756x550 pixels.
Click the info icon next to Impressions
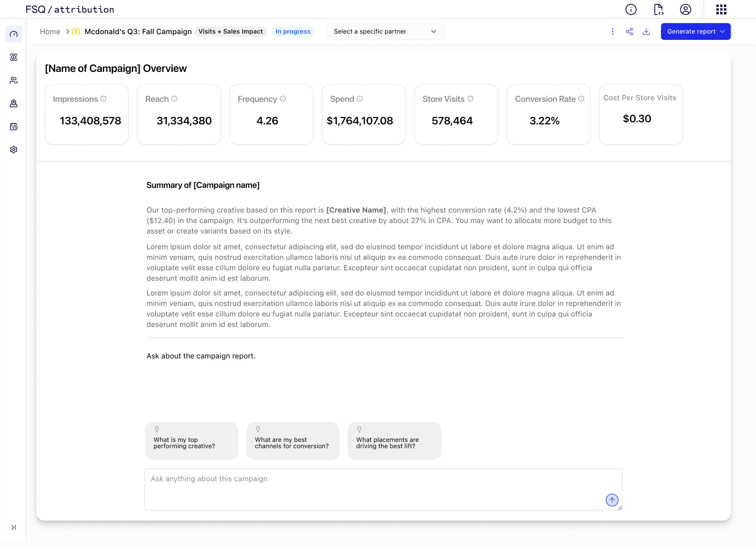103,99
